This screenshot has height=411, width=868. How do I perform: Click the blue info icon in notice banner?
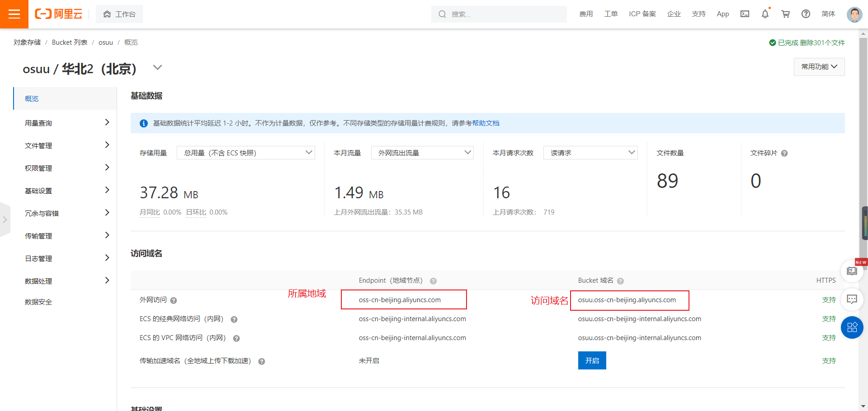(x=144, y=123)
